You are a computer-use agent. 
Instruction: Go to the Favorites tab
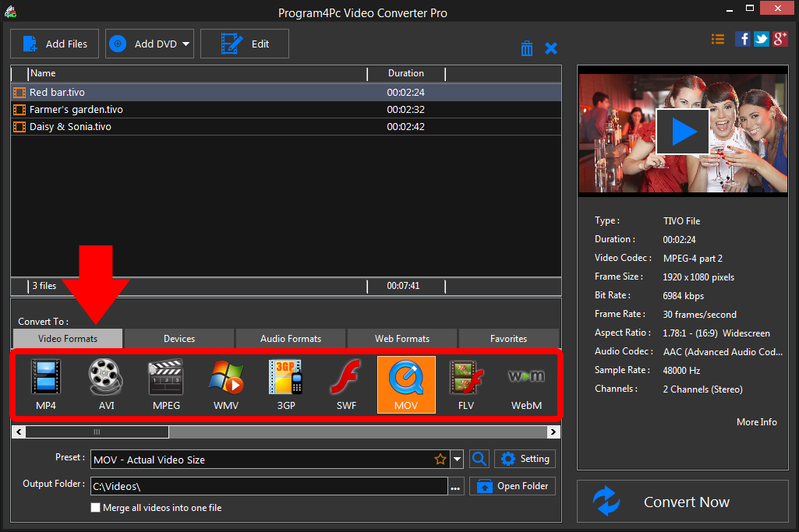(508, 339)
